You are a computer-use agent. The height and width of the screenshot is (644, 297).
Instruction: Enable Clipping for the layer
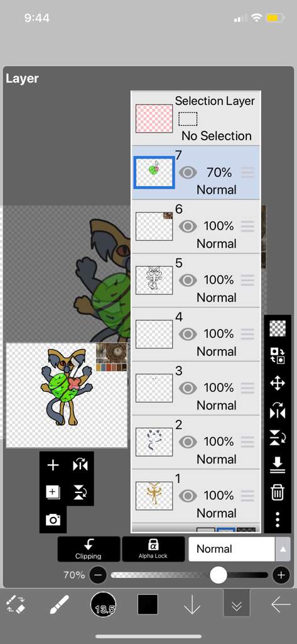(89, 549)
